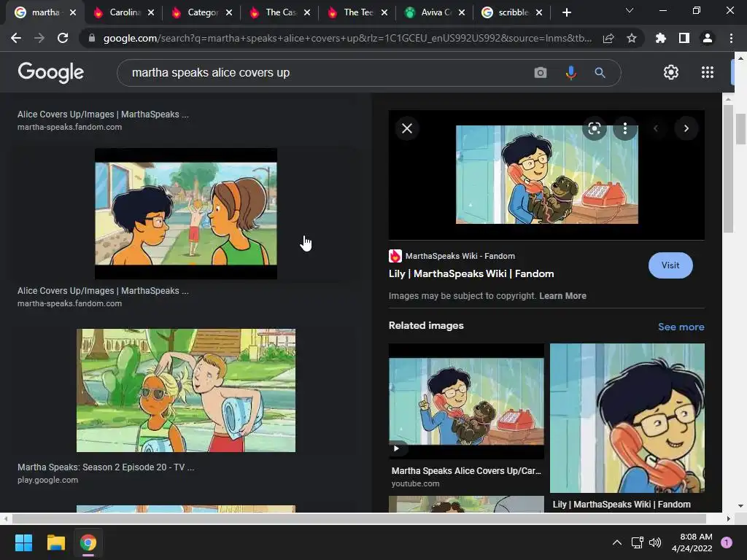The width and height of the screenshot is (747, 560).
Task: Open Chrome profile avatar
Action: pos(708,38)
